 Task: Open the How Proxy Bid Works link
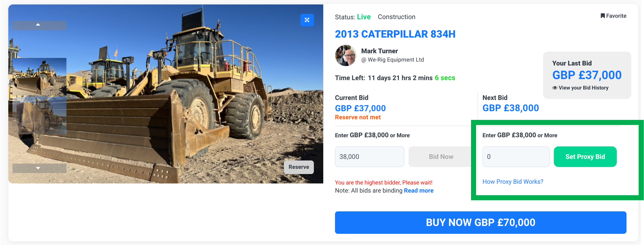(x=512, y=182)
